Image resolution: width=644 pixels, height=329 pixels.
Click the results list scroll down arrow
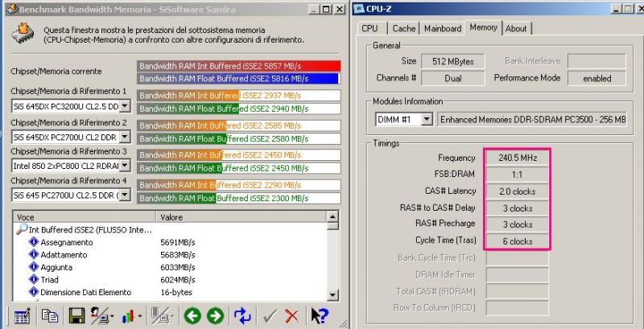pos(333,294)
